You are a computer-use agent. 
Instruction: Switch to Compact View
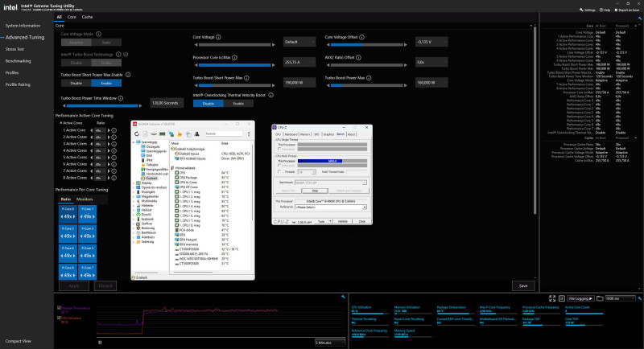point(18,341)
